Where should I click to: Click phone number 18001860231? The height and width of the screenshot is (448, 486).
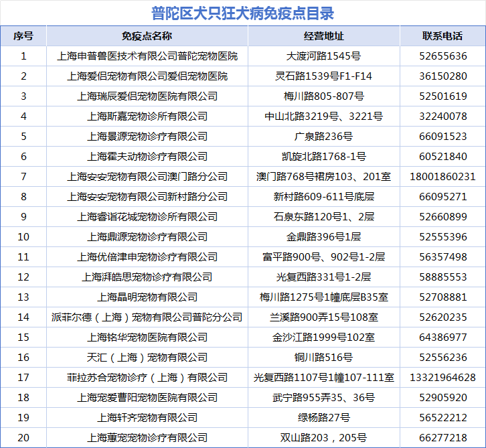[442, 177]
